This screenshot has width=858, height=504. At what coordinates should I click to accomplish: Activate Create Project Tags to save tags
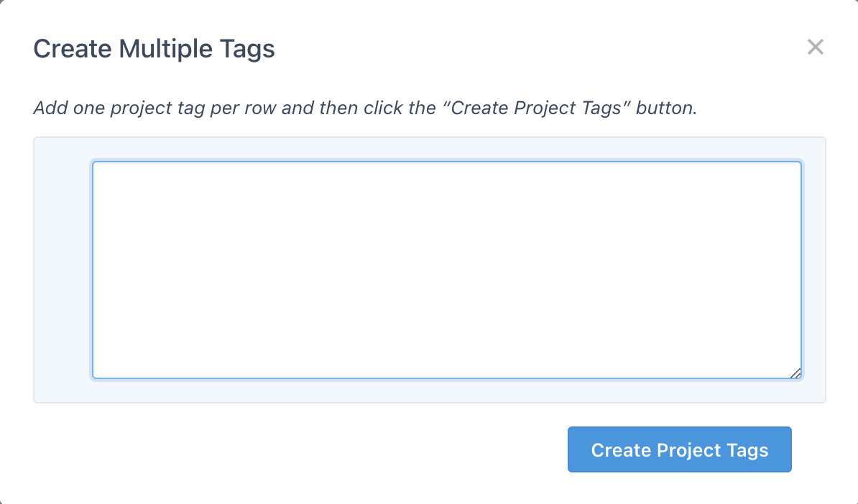(x=679, y=449)
